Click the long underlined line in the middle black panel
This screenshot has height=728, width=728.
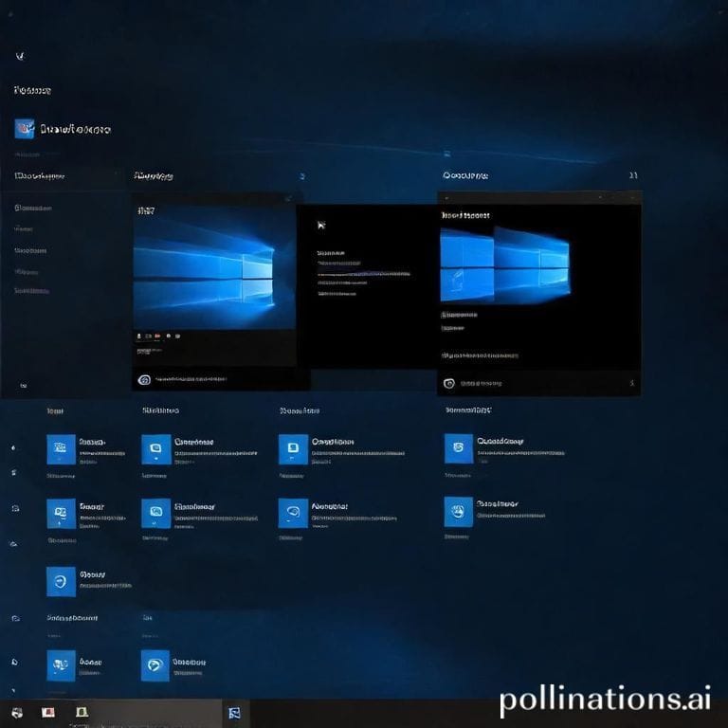pyautogui.click(x=364, y=274)
